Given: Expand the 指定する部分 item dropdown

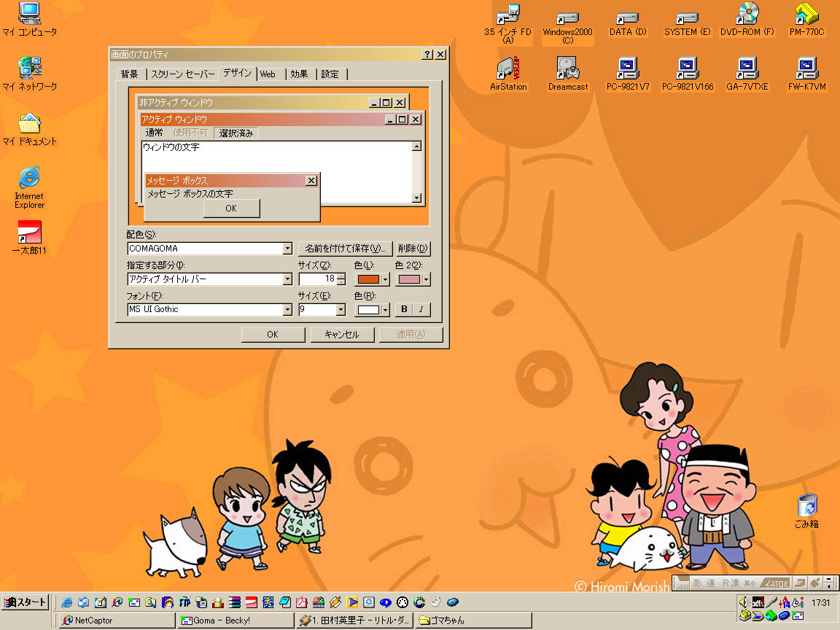Looking at the screenshot, I should [x=287, y=279].
